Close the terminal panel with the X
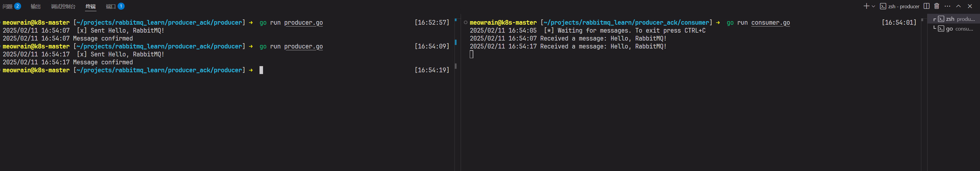Image resolution: width=980 pixels, height=171 pixels. [x=970, y=6]
